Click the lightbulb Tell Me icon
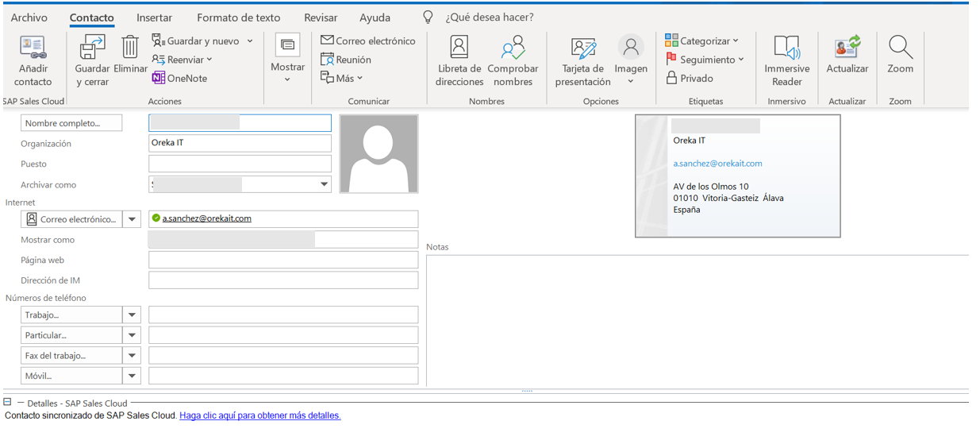Viewport: 980px width, 444px height. pos(428,17)
